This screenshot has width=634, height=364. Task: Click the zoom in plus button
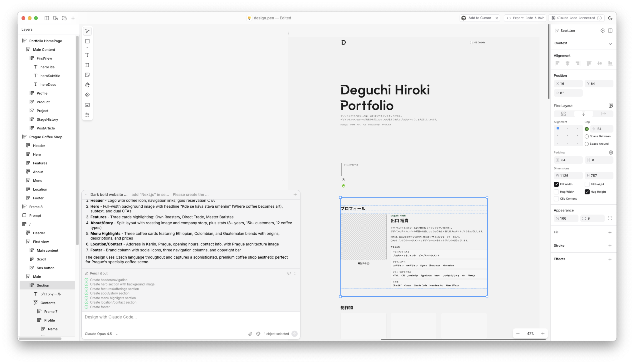tap(543, 333)
